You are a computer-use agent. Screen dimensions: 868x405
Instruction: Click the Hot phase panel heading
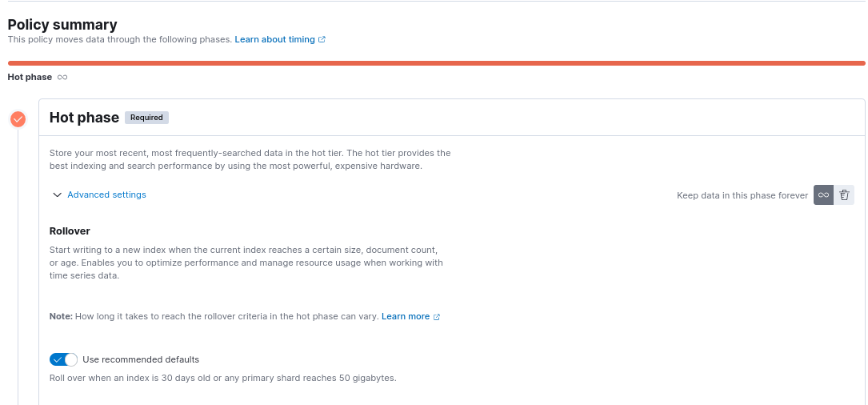[84, 118]
